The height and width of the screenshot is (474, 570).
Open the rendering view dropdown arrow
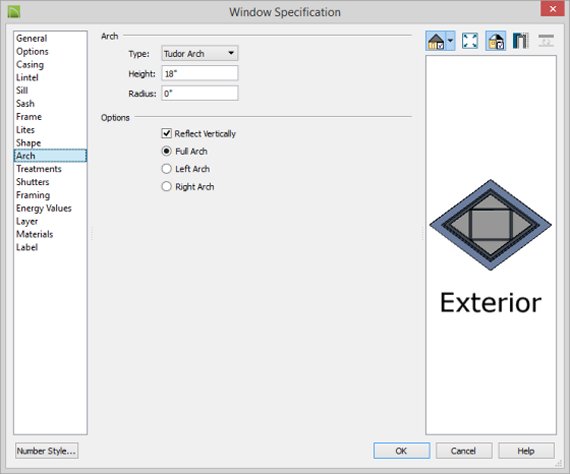pyautogui.click(x=450, y=41)
